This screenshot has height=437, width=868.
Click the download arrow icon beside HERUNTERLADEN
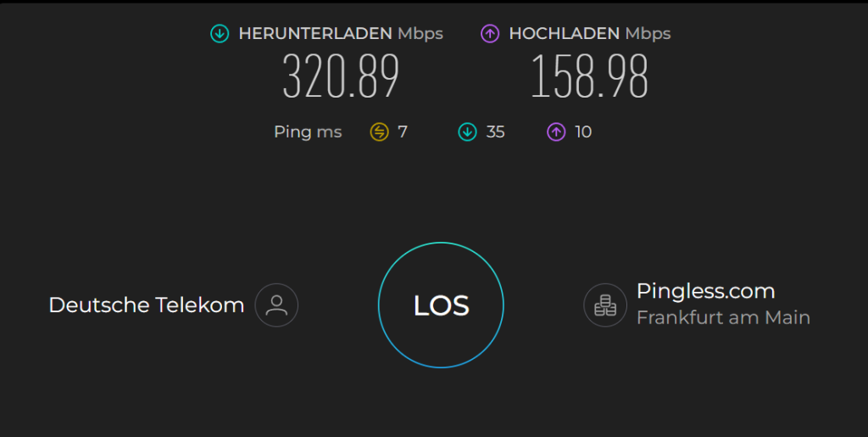pyautogui.click(x=220, y=34)
